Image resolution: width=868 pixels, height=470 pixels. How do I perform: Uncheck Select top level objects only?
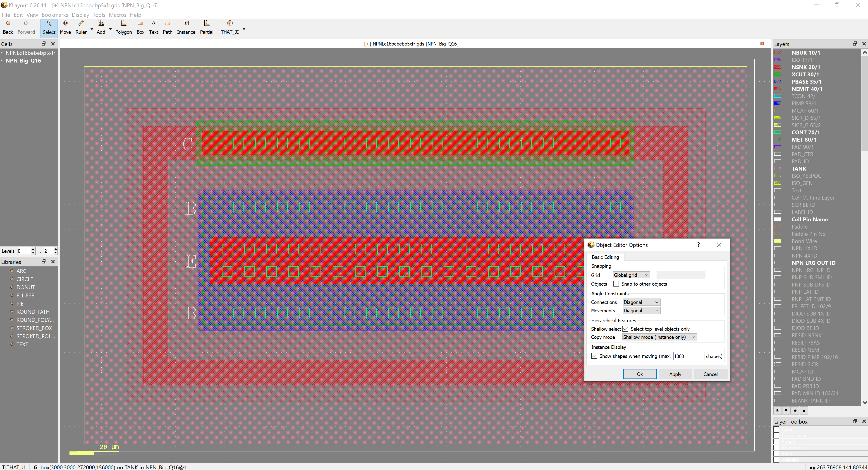pyautogui.click(x=625, y=329)
